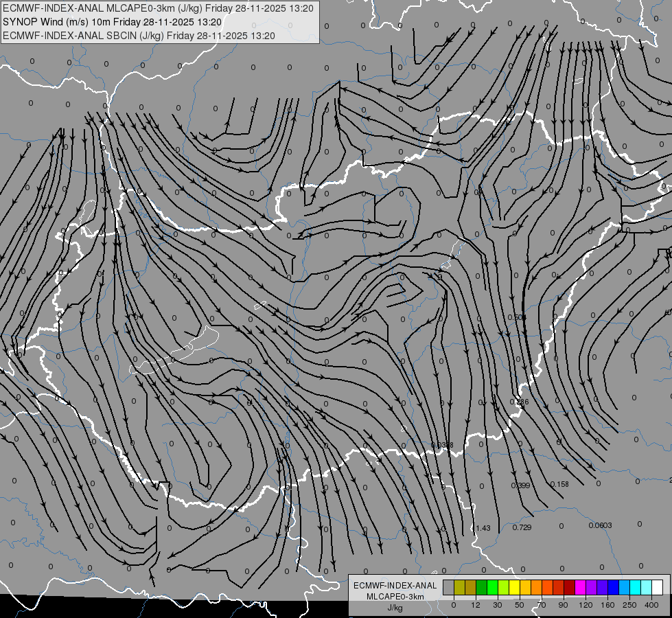Select the legend scale value '400'
The width and height of the screenshot is (672, 618).
651,605
